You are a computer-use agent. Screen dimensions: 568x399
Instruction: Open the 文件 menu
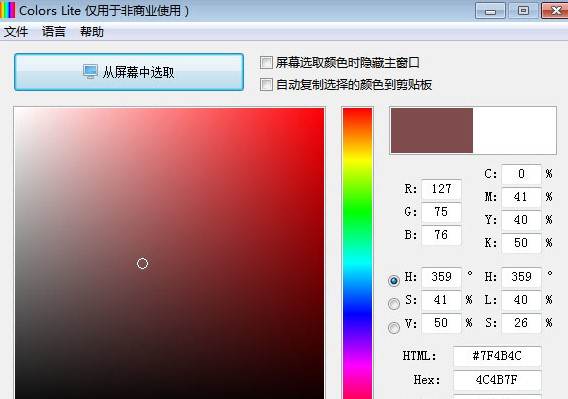pos(16,32)
